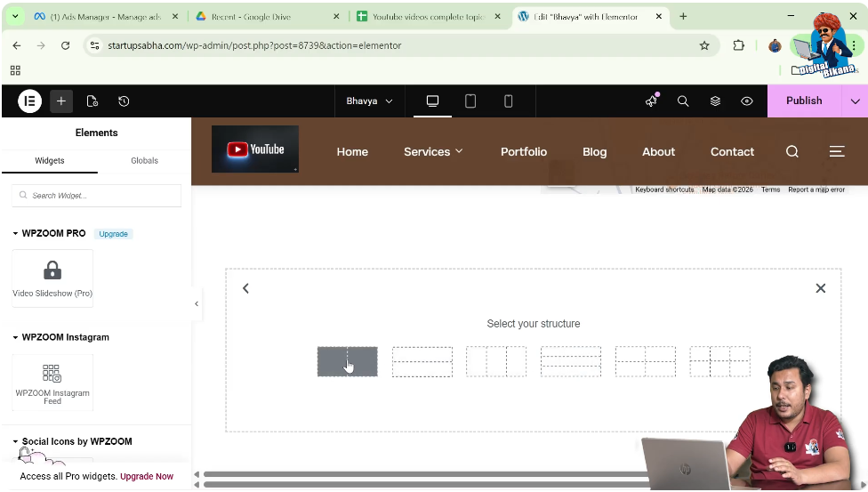Select the Video Slideshow (Pro) widget
This screenshot has width=868, height=492.
52,278
